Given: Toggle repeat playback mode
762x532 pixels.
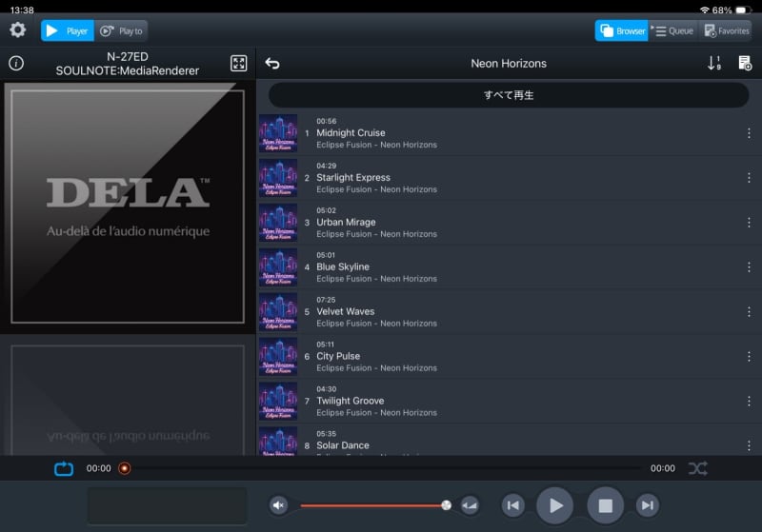Looking at the screenshot, I should pos(64,468).
